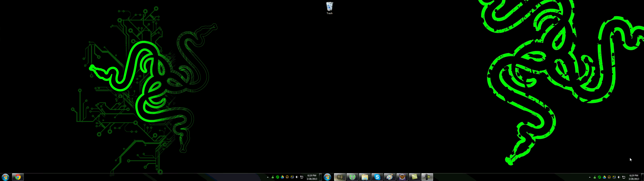Open volume control on Skype's taskbar
Image resolution: width=644 pixels, height=181 pixels.
point(619,177)
